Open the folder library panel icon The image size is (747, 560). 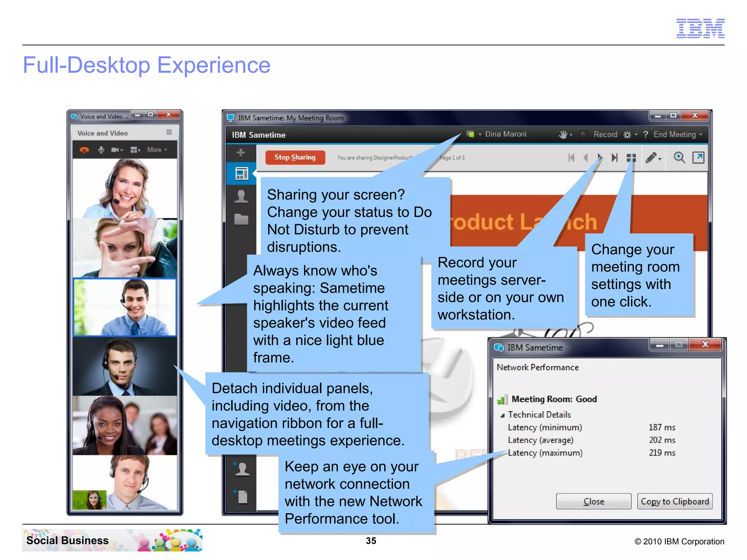coord(241,219)
